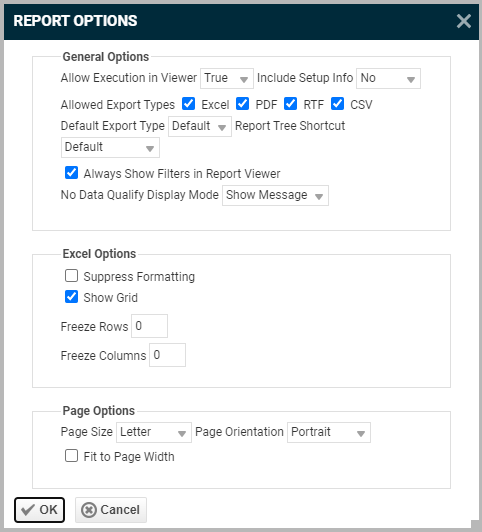Toggle the CSV export checkbox
The height and width of the screenshot is (532, 482).
click(338, 104)
